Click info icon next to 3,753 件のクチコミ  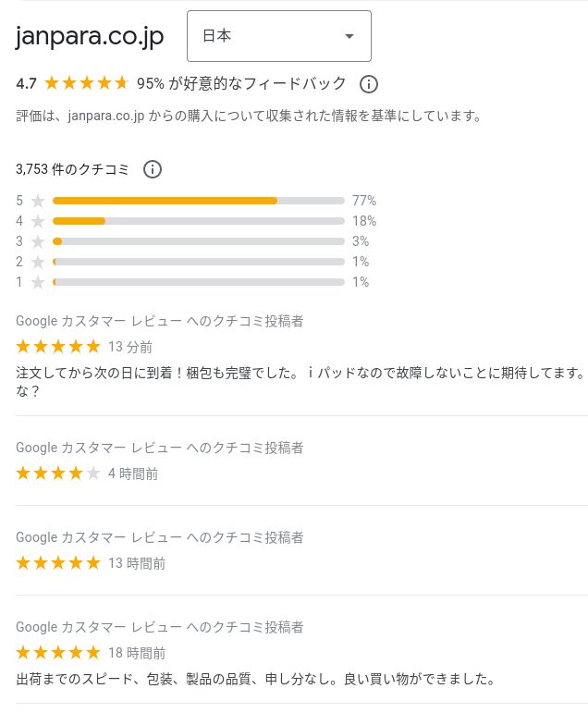(153, 169)
